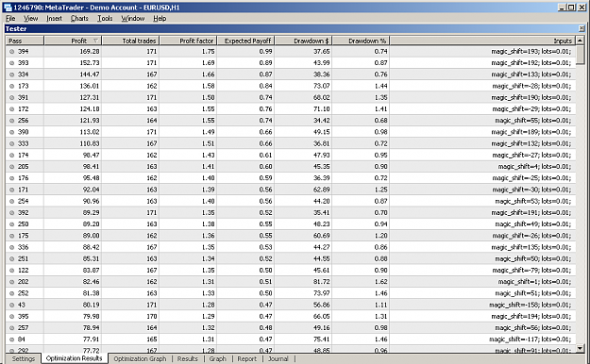The image size is (590, 364).
Task: Switch to the Settings tab
Action: [24, 358]
